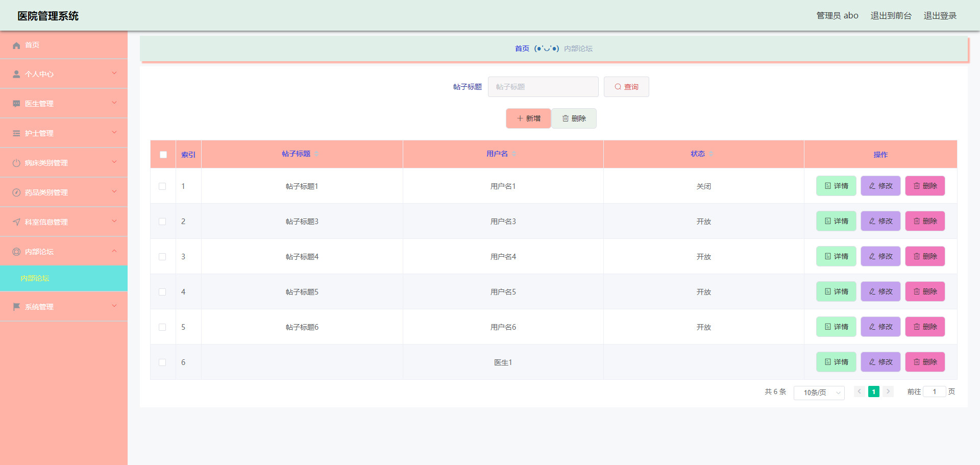Edit row 帖子标题1 with 修改
The image size is (980, 465).
pyautogui.click(x=880, y=186)
